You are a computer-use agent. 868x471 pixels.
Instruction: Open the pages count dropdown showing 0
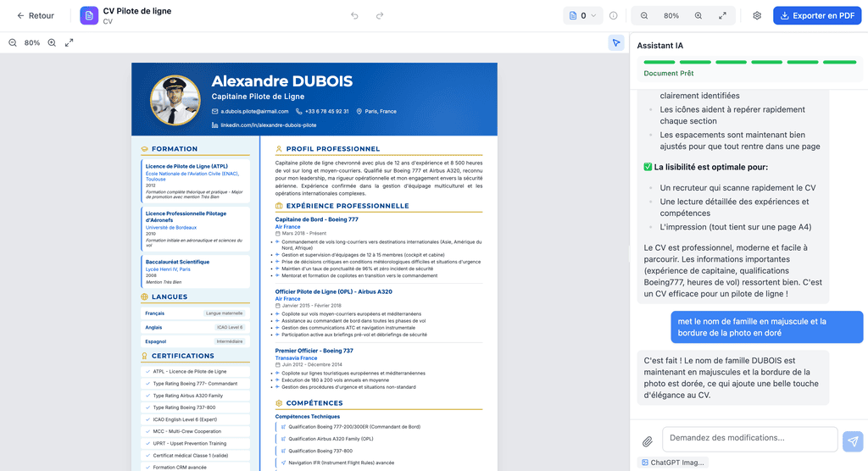tap(583, 15)
